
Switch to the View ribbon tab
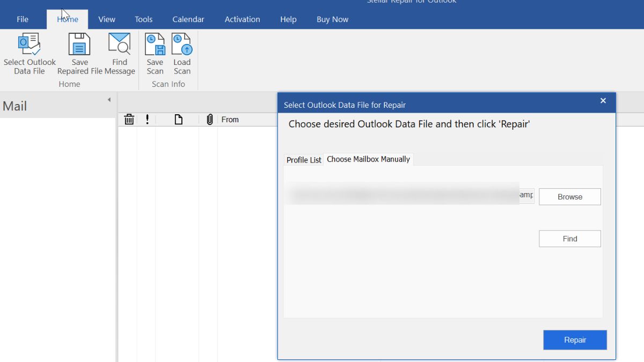[107, 19]
